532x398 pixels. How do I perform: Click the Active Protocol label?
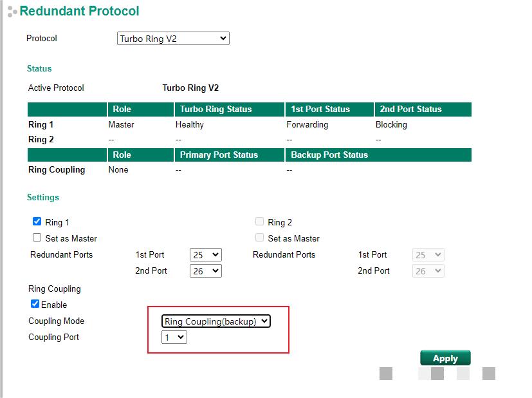click(56, 88)
